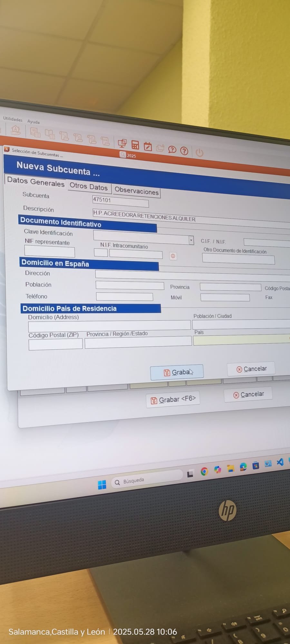This screenshot has height=644, width=290.
Task: Open the Observaciones tab
Action: click(137, 191)
